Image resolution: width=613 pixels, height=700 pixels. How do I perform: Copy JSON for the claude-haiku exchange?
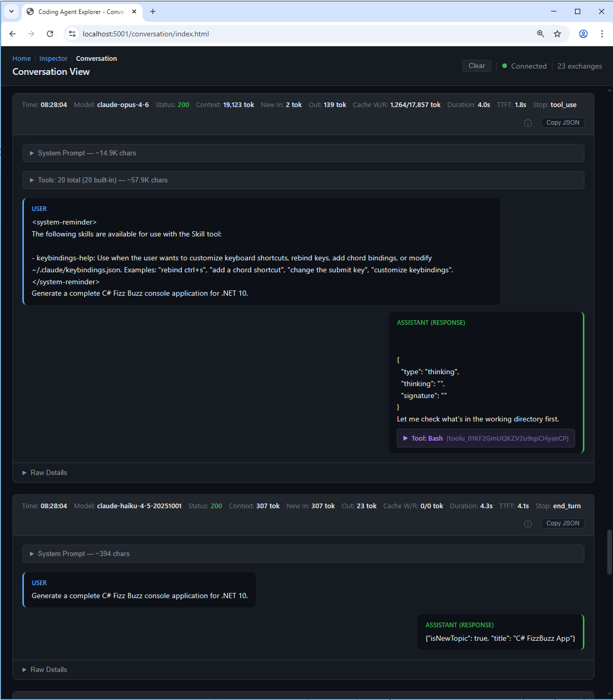pyautogui.click(x=563, y=523)
